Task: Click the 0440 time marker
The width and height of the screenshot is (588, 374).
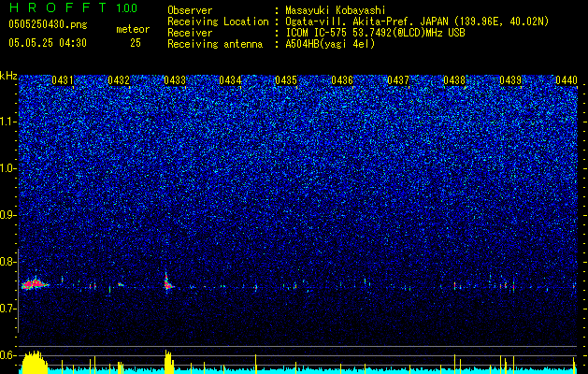Action: pyautogui.click(x=566, y=80)
